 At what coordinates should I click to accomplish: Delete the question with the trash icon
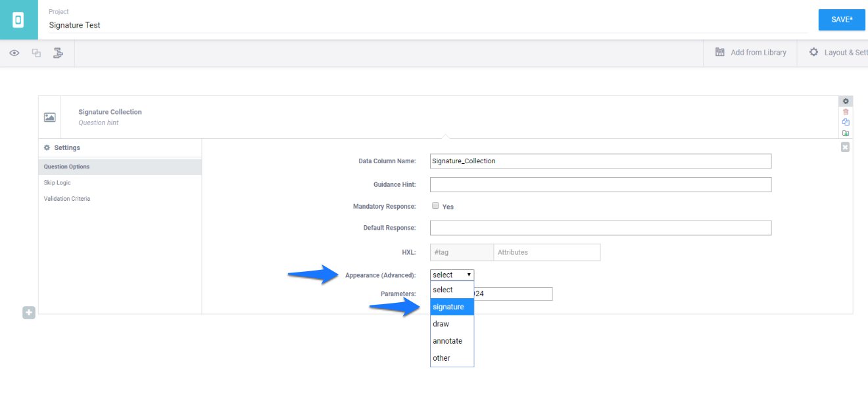[x=846, y=112]
